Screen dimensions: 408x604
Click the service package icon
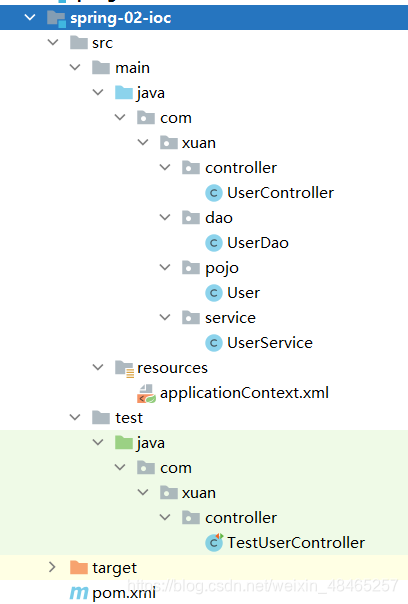tap(191, 317)
